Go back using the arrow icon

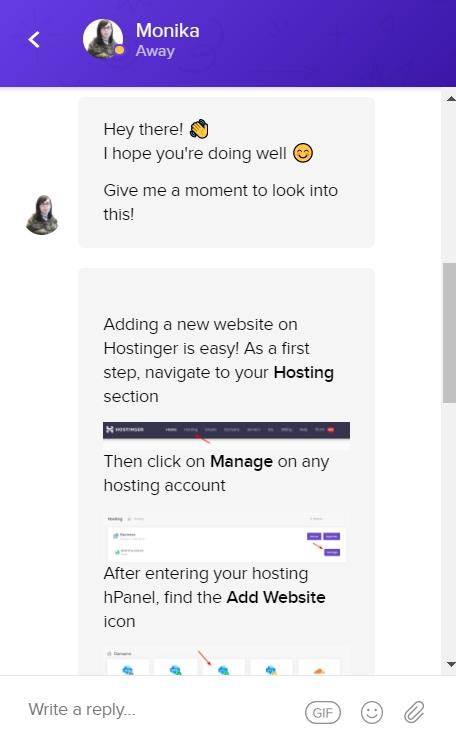34,40
